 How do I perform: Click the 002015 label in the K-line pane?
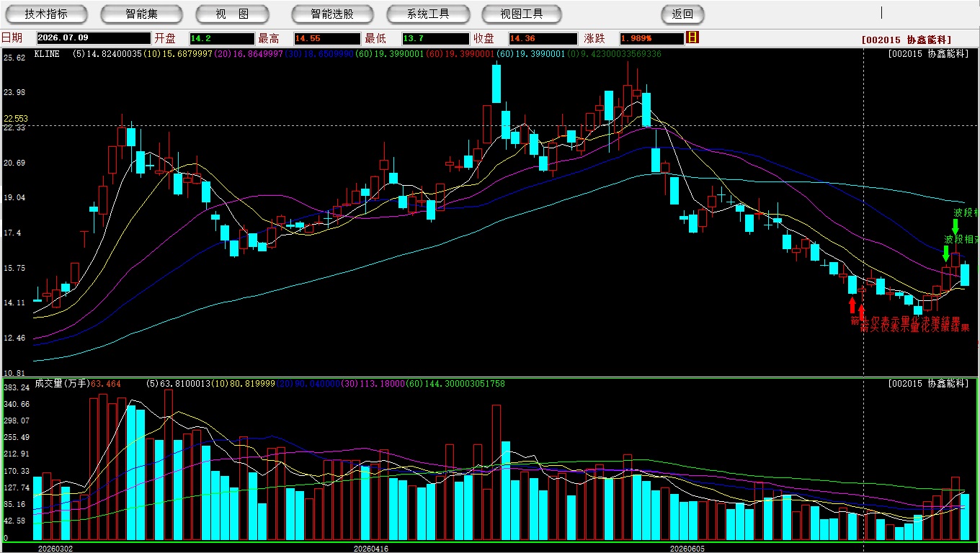point(928,54)
